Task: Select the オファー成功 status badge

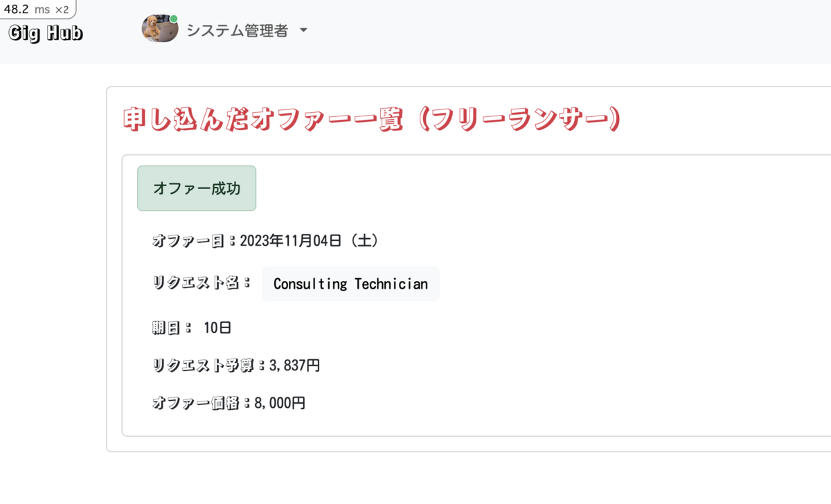Action: click(197, 188)
